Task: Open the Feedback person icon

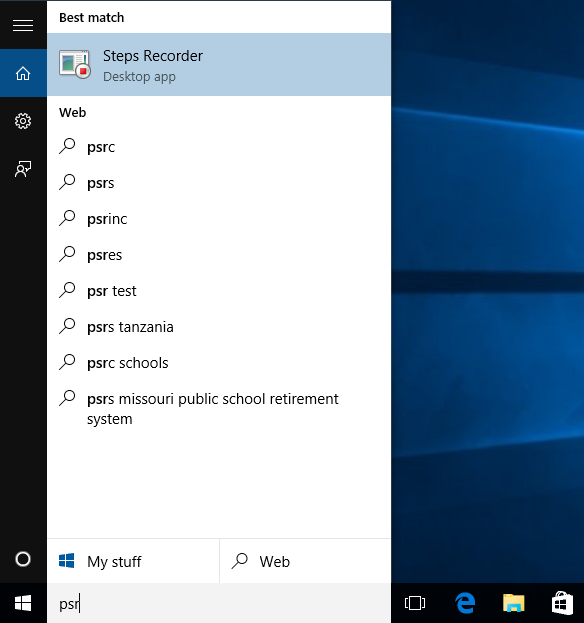Action: [23, 169]
